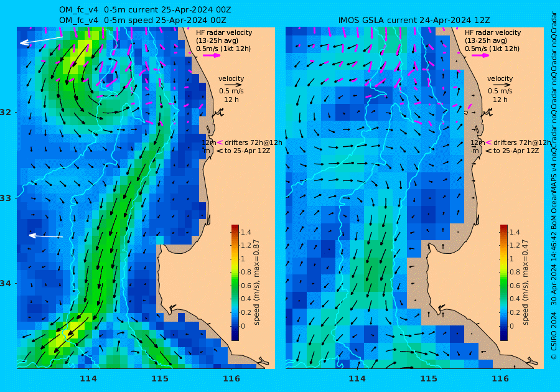This screenshot has width=560, height=392.
Task: Click the latitude label 34 on the axis
Action: coord(6,284)
